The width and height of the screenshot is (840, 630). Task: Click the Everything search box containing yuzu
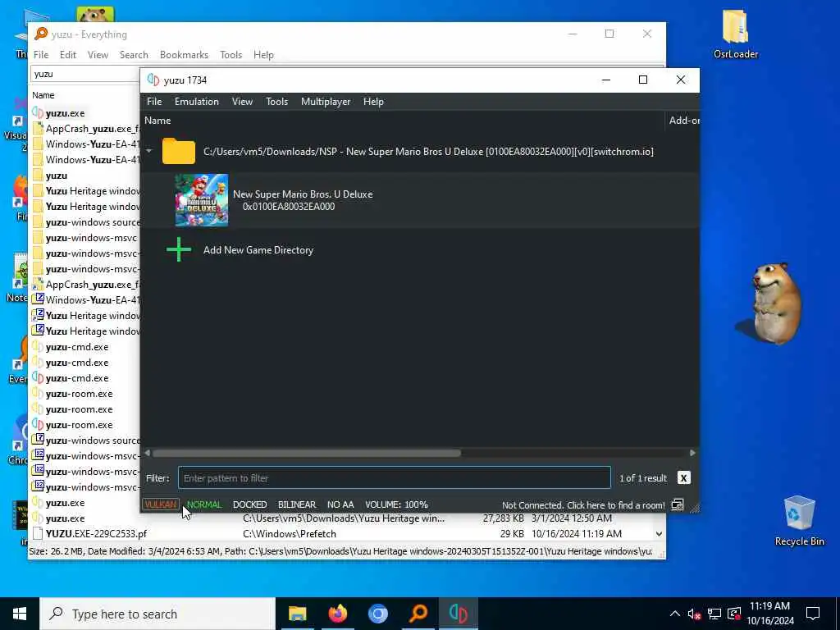pyautogui.click(x=85, y=74)
